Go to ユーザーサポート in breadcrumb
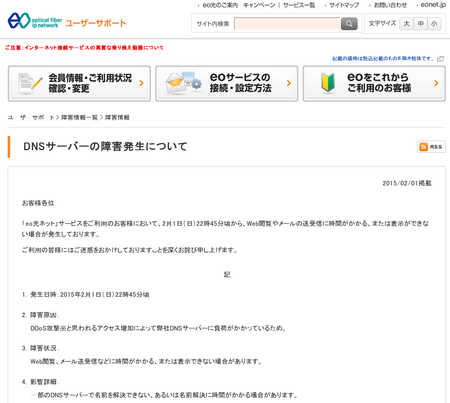This screenshot has height=403, width=450. click(x=31, y=117)
